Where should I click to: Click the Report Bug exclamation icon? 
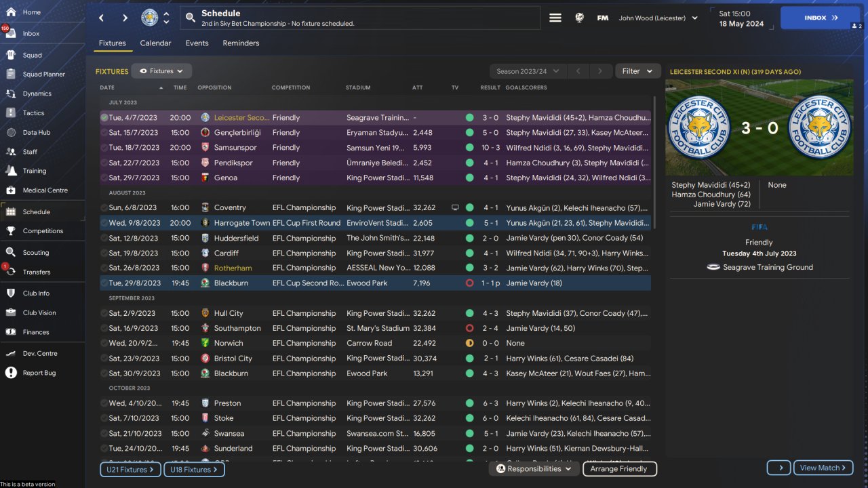[x=11, y=373]
